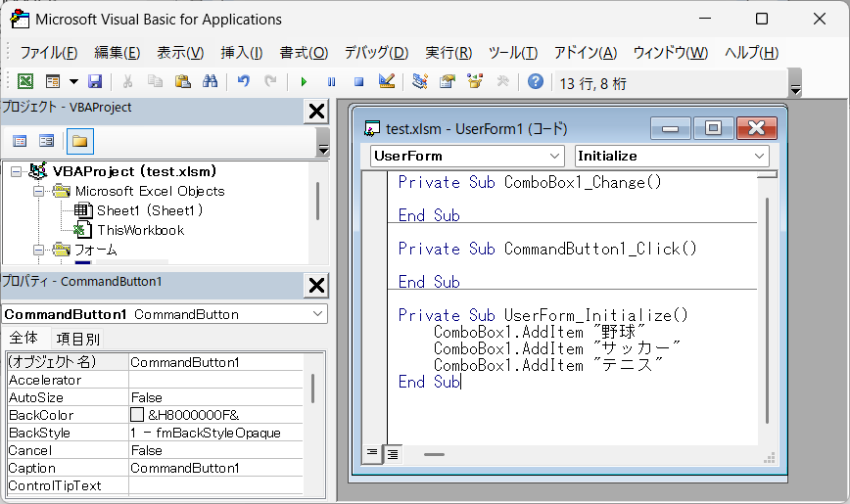Click the Insert UserForm toolbar icon
850x504 pixels.
tap(53, 82)
